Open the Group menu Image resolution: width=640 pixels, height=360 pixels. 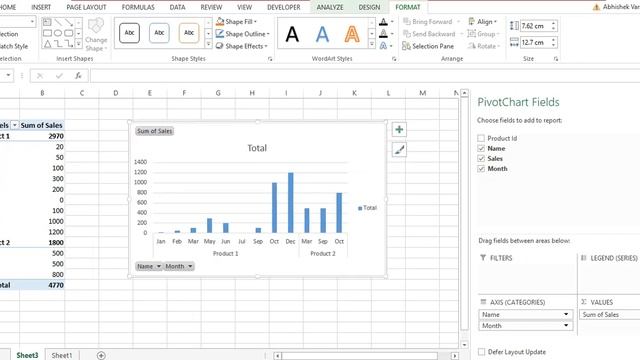(482, 34)
